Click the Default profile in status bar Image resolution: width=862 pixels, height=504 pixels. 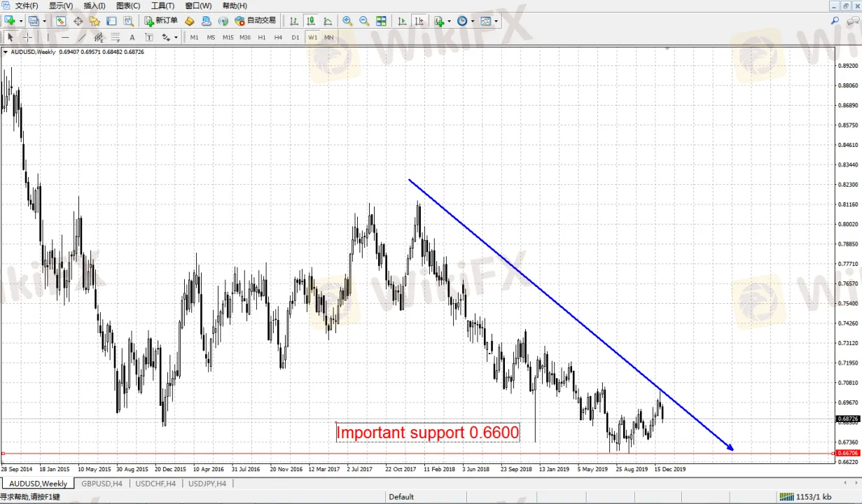401,497
